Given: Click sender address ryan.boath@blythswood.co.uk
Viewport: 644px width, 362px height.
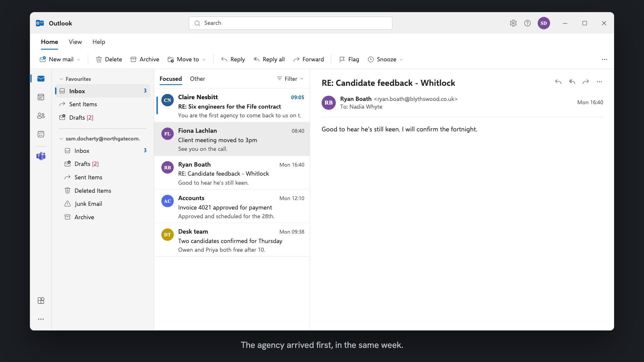Looking at the screenshot, I should pyautogui.click(x=416, y=99).
